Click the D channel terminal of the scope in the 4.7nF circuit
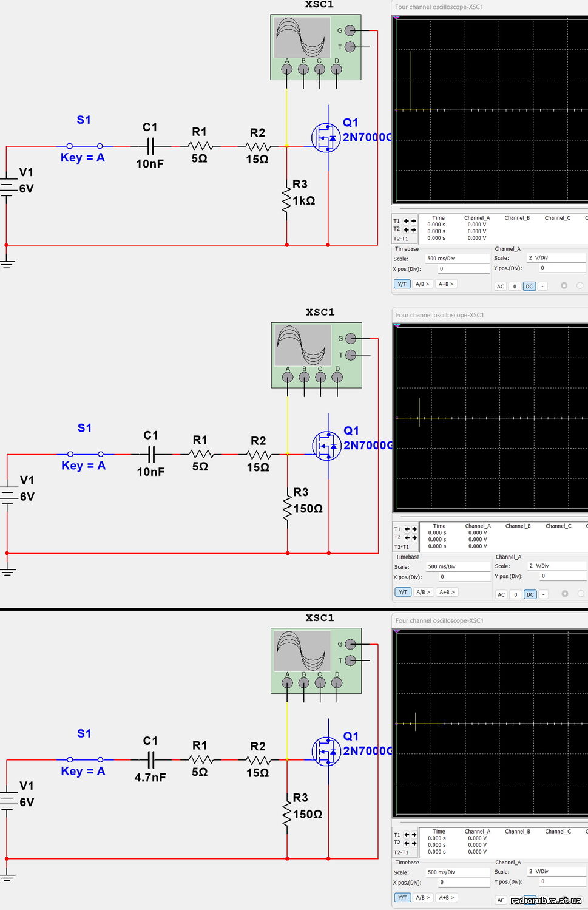The image size is (588, 910). point(336,683)
